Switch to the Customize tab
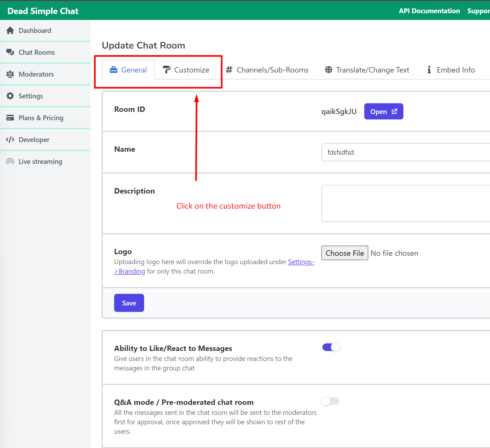The height and width of the screenshot is (448, 490). pos(192,70)
